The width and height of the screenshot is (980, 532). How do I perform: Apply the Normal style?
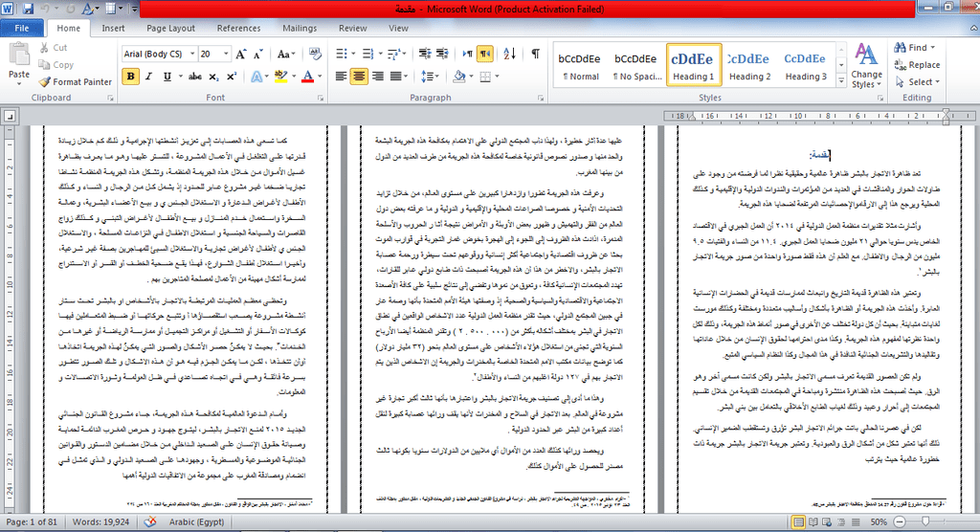click(x=580, y=65)
